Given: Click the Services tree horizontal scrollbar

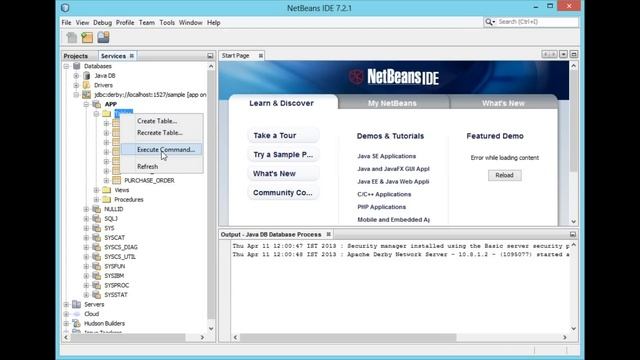Looking at the screenshot, I should (129, 338).
